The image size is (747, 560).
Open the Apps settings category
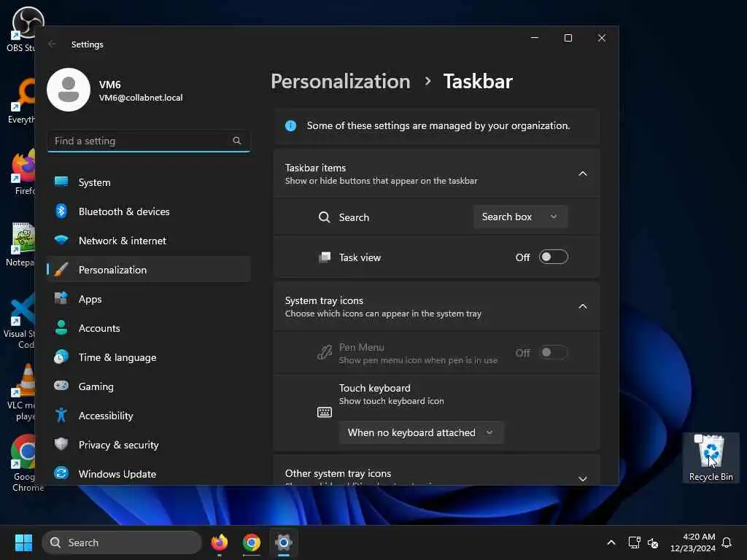149,299
